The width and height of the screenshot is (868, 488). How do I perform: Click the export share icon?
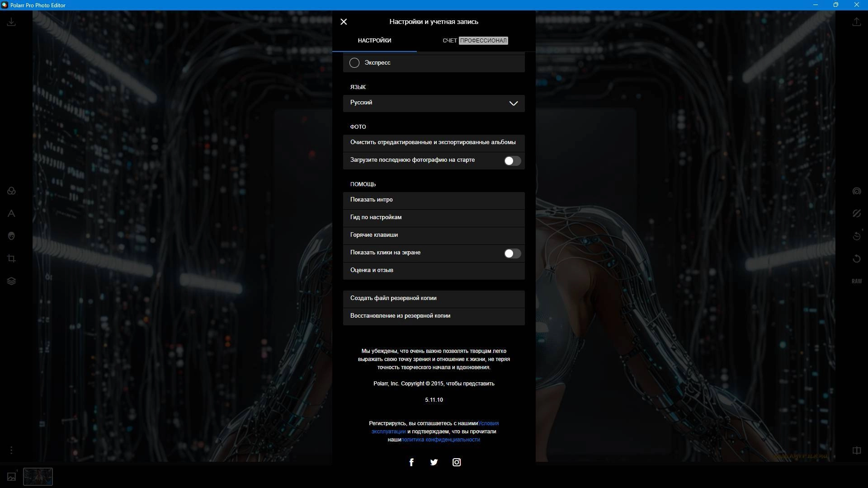857,22
